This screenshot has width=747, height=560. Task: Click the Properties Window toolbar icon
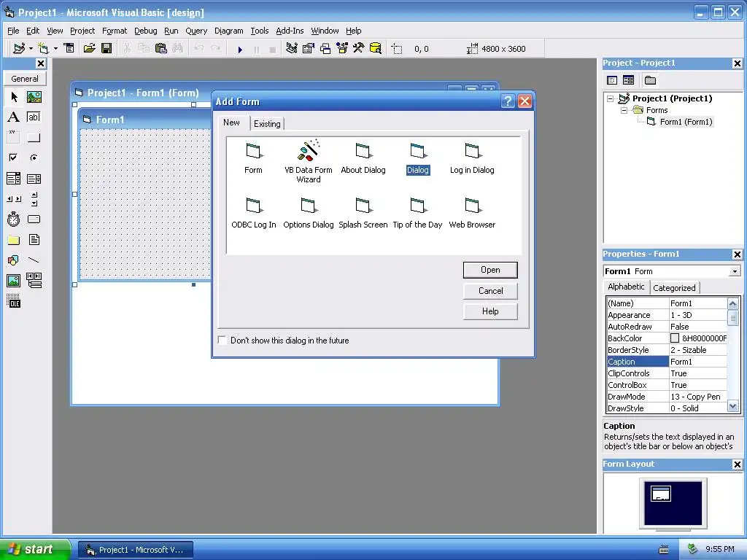309,49
